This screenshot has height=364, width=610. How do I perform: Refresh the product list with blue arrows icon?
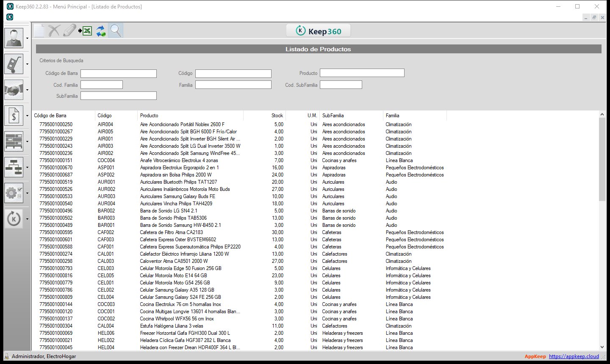[x=100, y=31]
